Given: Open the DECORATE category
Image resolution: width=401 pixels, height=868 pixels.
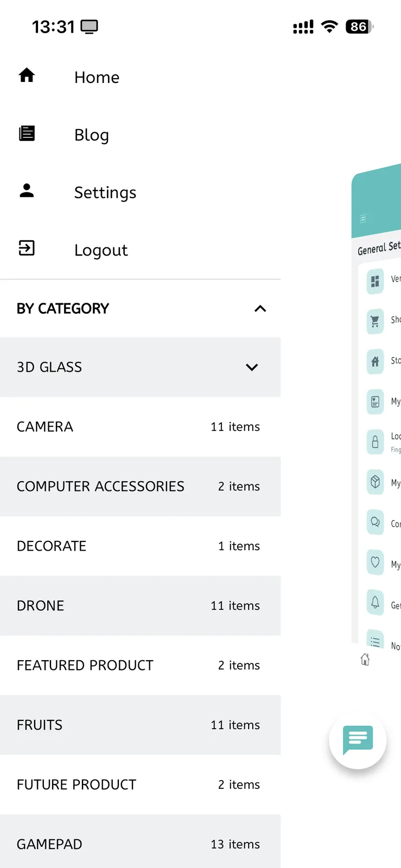Looking at the screenshot, I should [x=140, y=546].
